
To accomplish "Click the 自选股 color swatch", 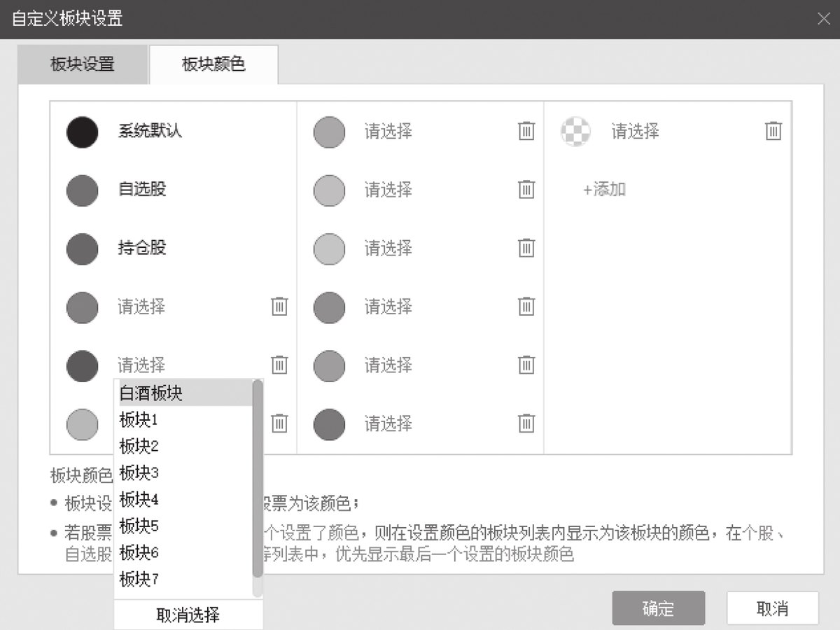I will [83, 190].
